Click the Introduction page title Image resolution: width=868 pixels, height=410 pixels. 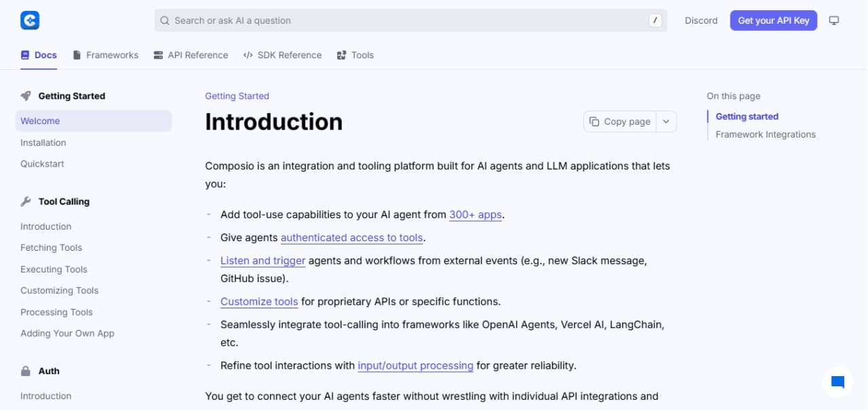pos(274,121)
